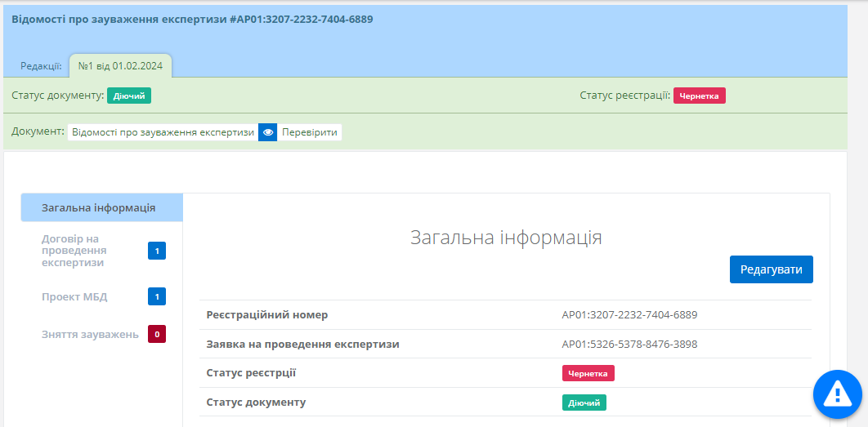Image resolution: width=868 pixels, height=427 pixels.
Task: Open the floating warning alert icon
Action: point(837,394)
